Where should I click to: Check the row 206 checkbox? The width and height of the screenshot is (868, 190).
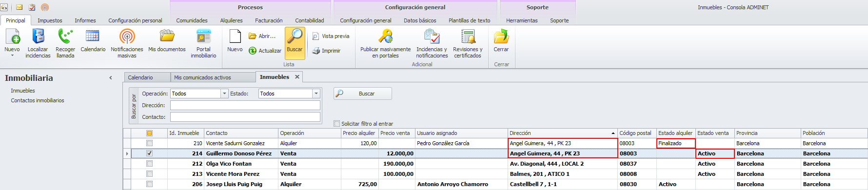pos(149,184)
